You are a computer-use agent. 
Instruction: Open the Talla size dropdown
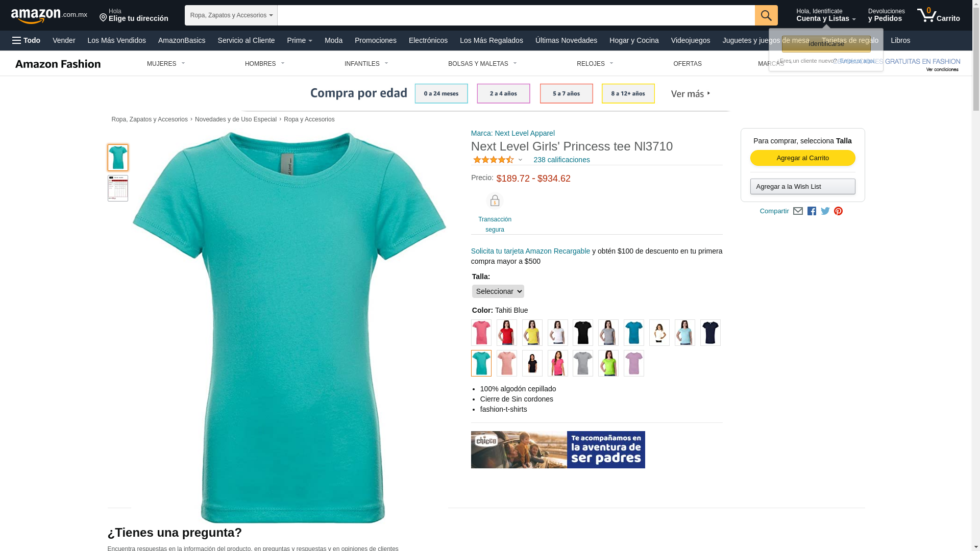[x=498, y=291]
